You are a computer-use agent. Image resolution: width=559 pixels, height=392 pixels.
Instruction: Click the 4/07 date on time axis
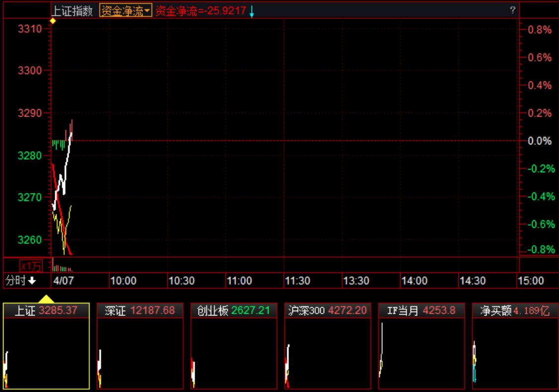64,281
